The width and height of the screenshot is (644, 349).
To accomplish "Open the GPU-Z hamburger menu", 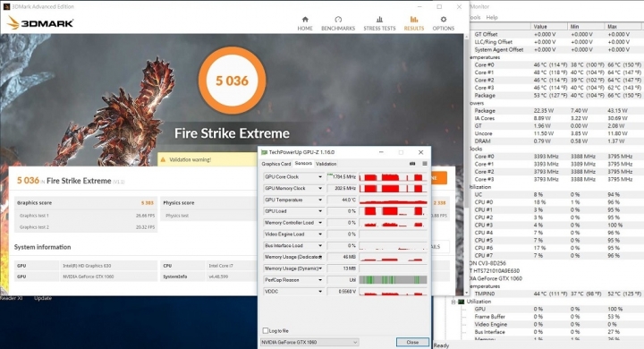I will pos(425,164).
